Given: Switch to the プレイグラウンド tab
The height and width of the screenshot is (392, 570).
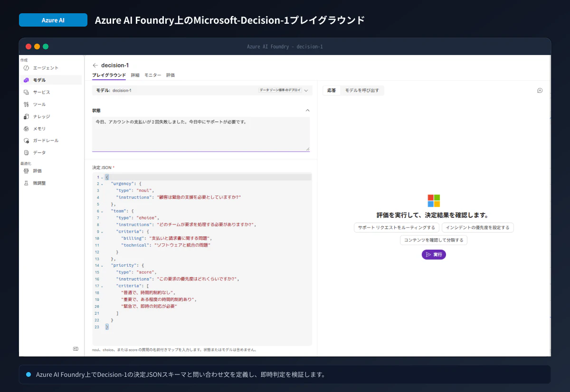Looking at the screenshot, I should point(109,75).
